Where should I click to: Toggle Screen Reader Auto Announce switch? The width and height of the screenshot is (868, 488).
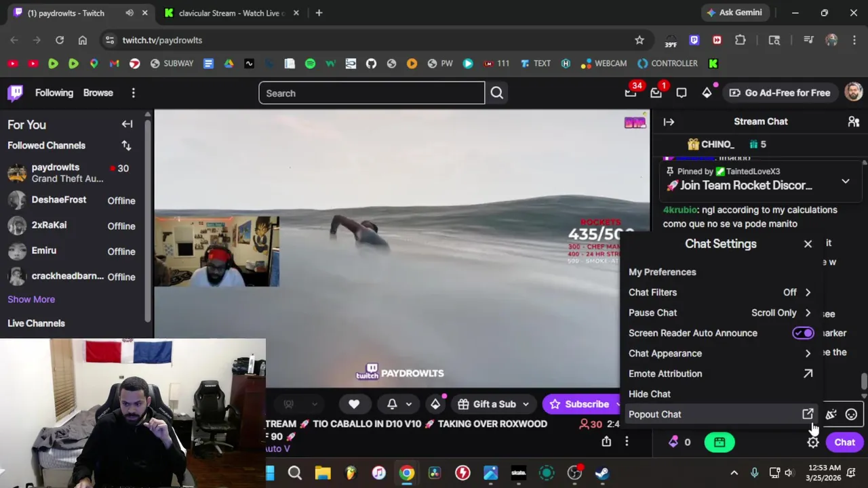[803, 333]
